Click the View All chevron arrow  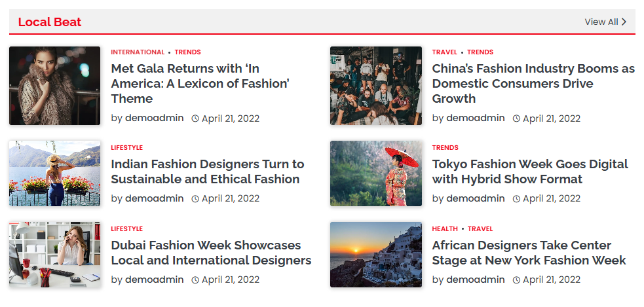click(624, 22)
